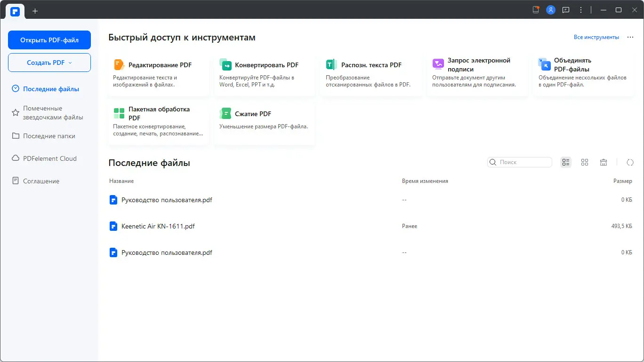Image resolution: width=644 pixels, height=362 pixels.
Task: Switch files view to grid layout
Action: (x=585, y=162)
